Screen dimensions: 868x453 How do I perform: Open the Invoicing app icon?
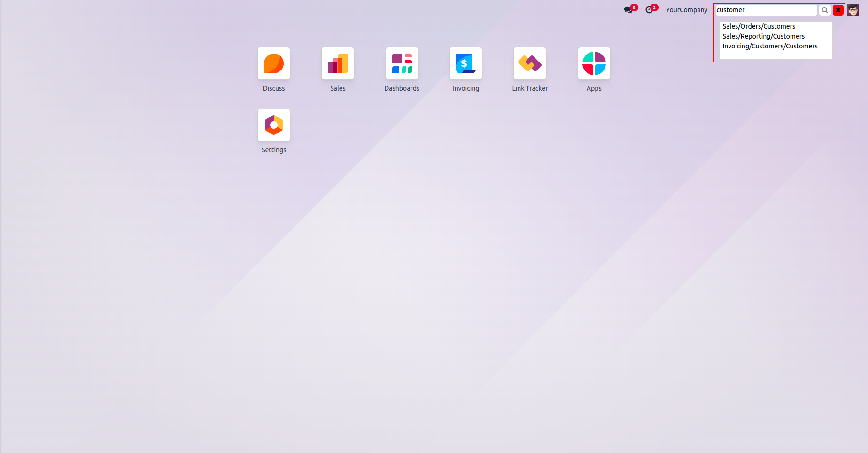[x=466, y=63]
